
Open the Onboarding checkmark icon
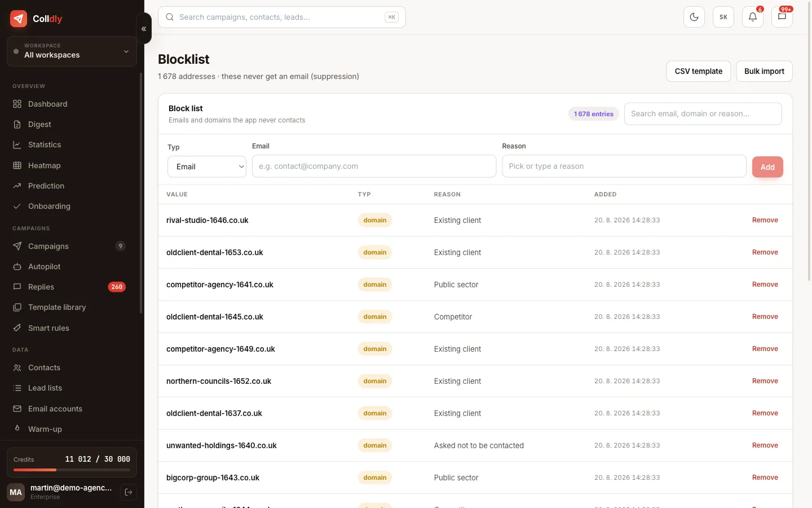[x=17, y=206]
